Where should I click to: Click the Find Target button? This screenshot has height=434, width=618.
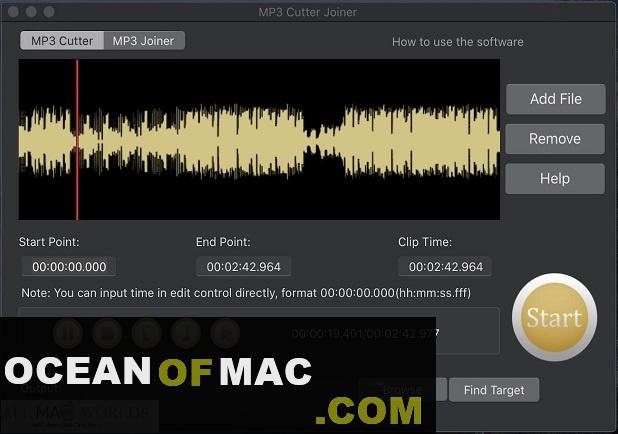coord(494,390)
